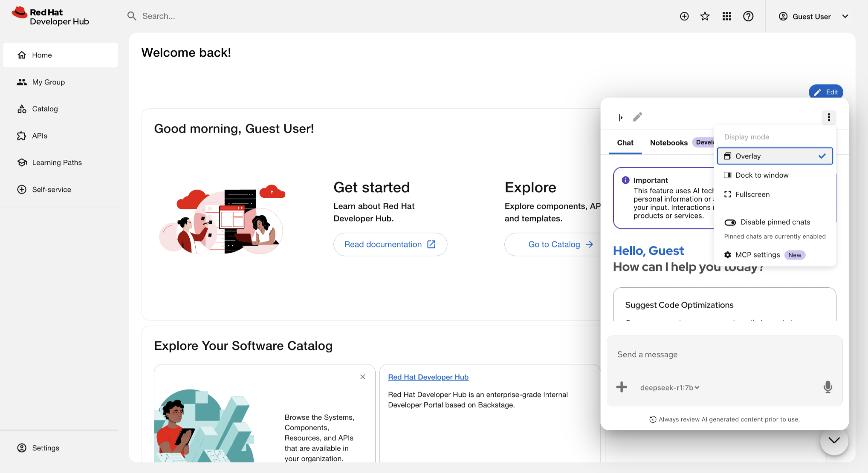This screenshot has width=868, height=473.
Task: Toggle Disable pinned chats switch
Action: (x=730, y=222)
